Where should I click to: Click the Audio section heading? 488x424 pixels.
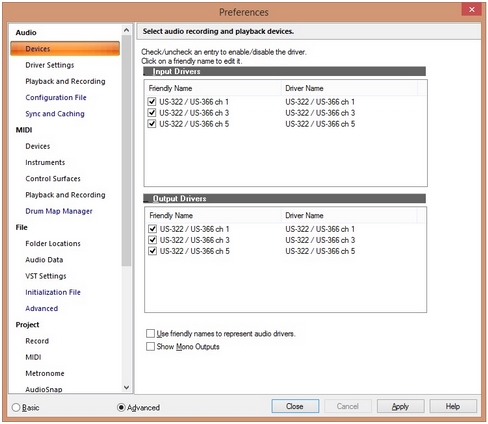(26, 32)
